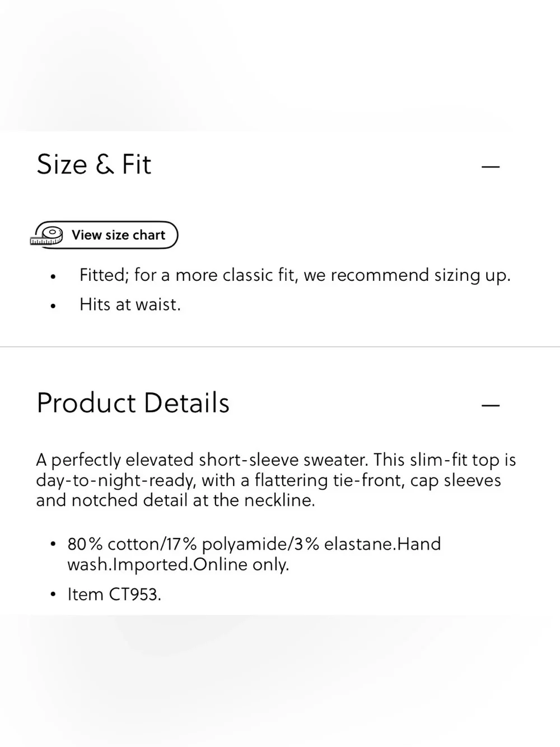Click the bullet beside 'Fitted; for a more classic fit'

[x=53, y=276]
